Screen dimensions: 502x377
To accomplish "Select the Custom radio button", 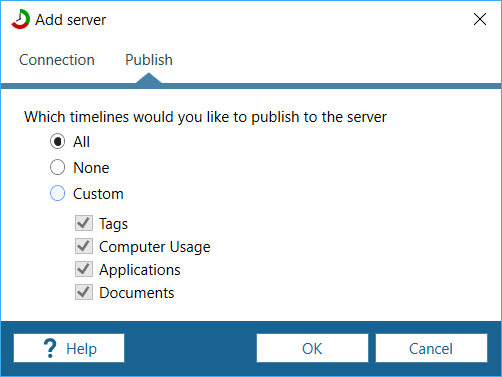I will click(x=57, y=193).
